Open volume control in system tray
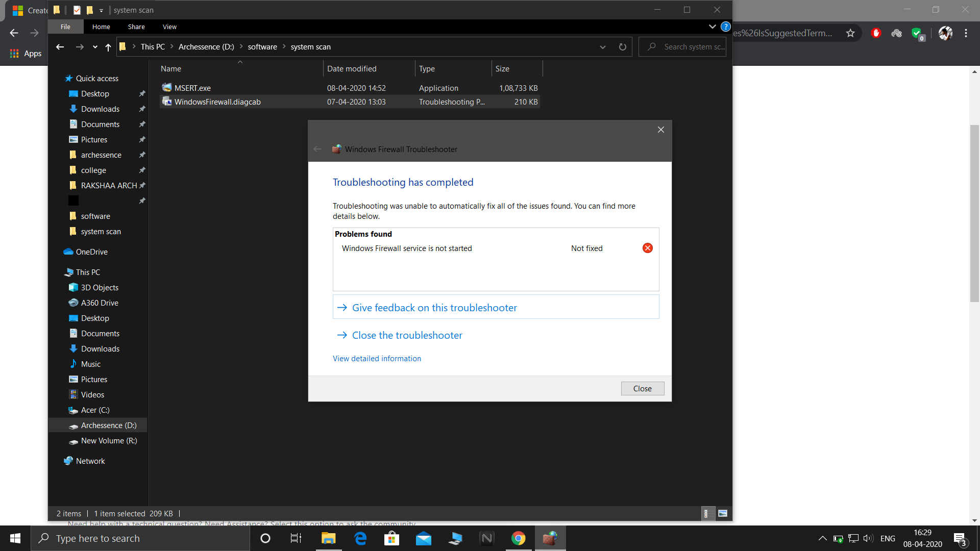 pyautogui.click(x=868, y=538)
